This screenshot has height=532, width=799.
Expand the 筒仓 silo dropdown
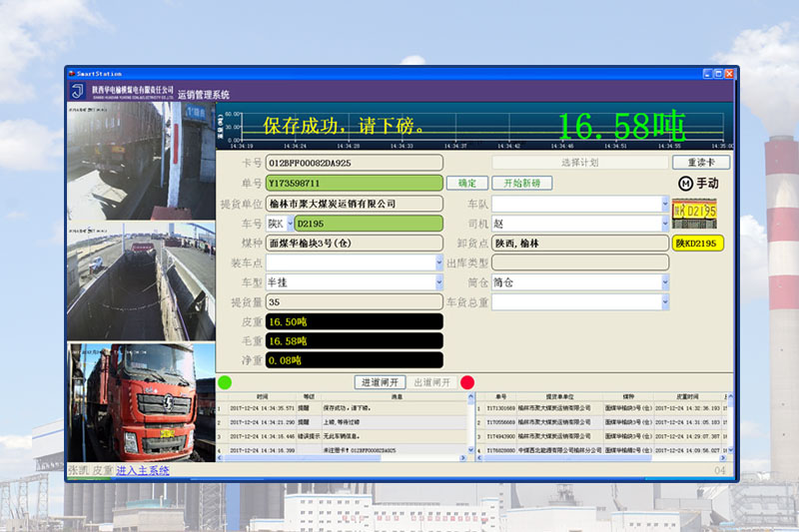tap(664, 282)
